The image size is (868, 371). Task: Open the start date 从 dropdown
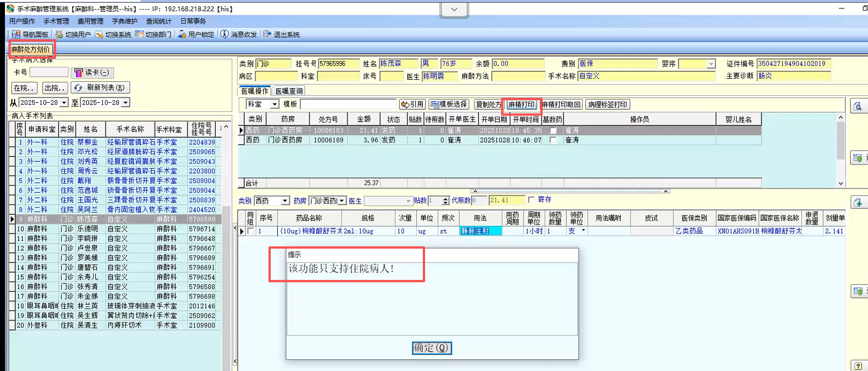click(64, 103)
